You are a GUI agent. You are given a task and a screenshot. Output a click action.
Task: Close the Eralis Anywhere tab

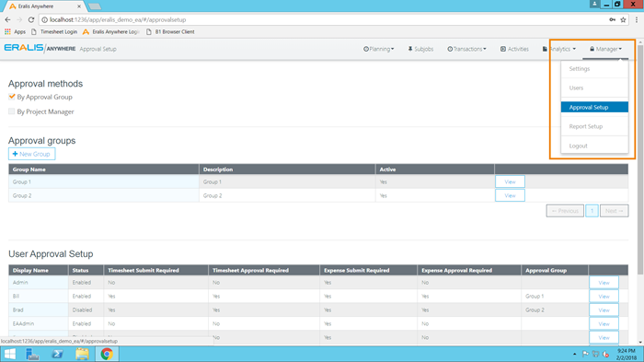79,6
